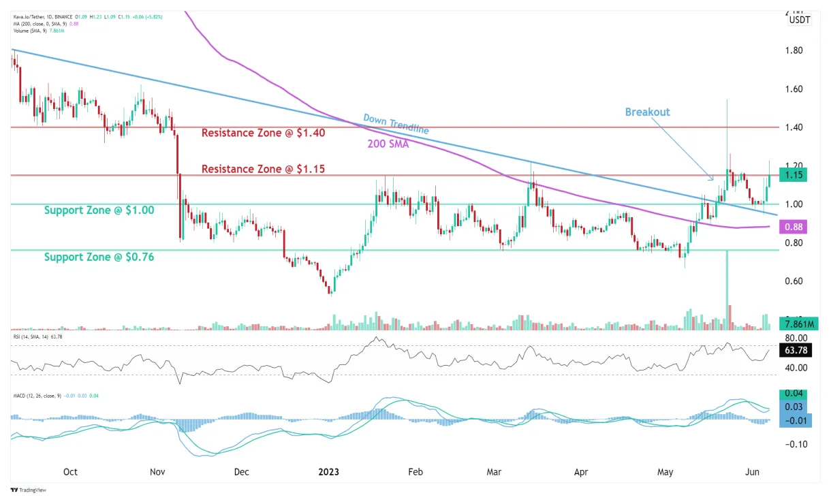This screenshot has width=831, height=504.
Task: Click the teal 1.15 current price label
Action: pyautogui.click(x=792, y=175)
